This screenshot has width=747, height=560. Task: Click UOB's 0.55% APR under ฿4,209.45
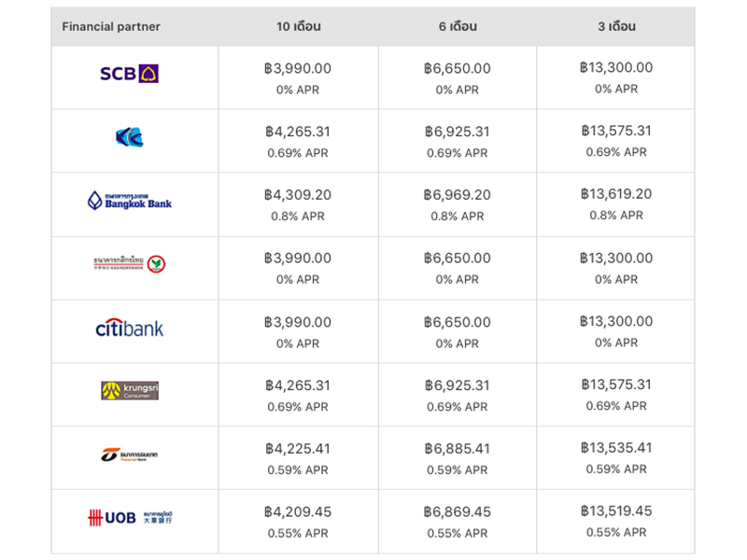point(298,533)
